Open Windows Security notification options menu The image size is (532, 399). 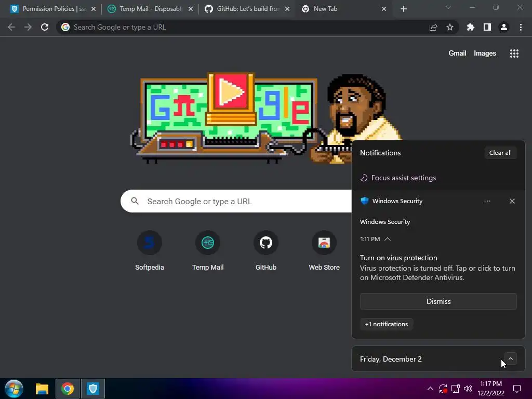[x=487, y=201]
